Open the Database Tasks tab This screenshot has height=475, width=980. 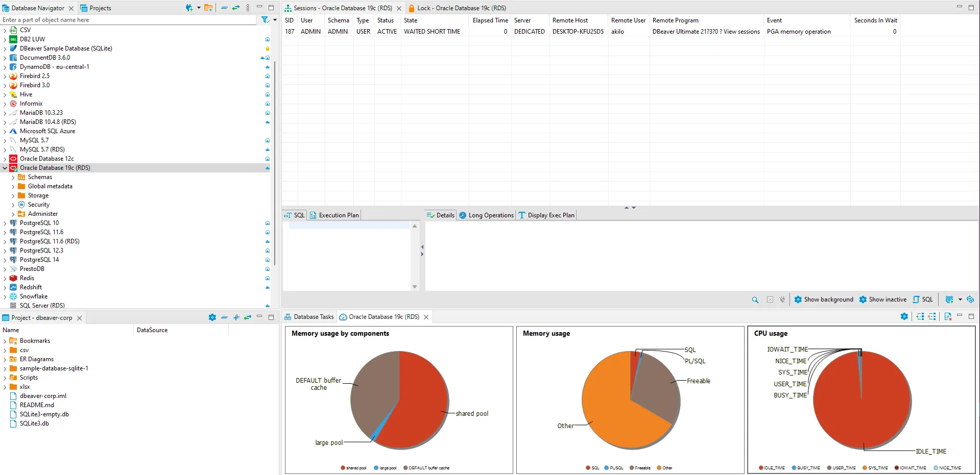(x=309, y=317)
